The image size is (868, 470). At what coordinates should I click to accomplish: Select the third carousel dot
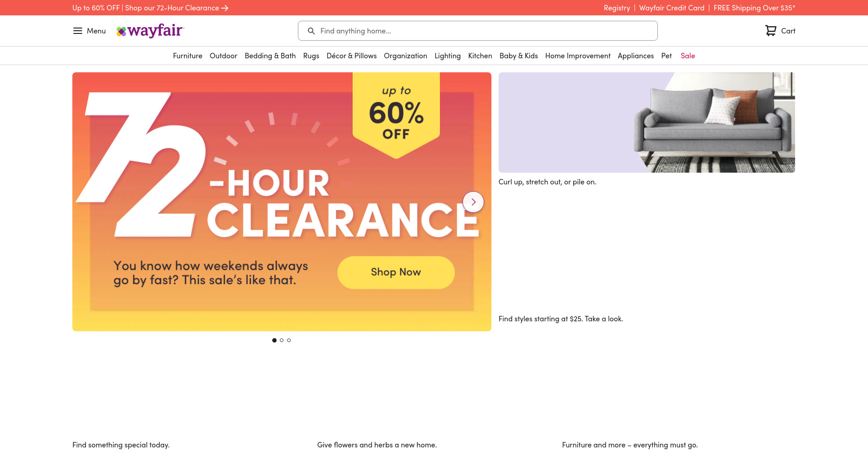click(x=289, y=340)
